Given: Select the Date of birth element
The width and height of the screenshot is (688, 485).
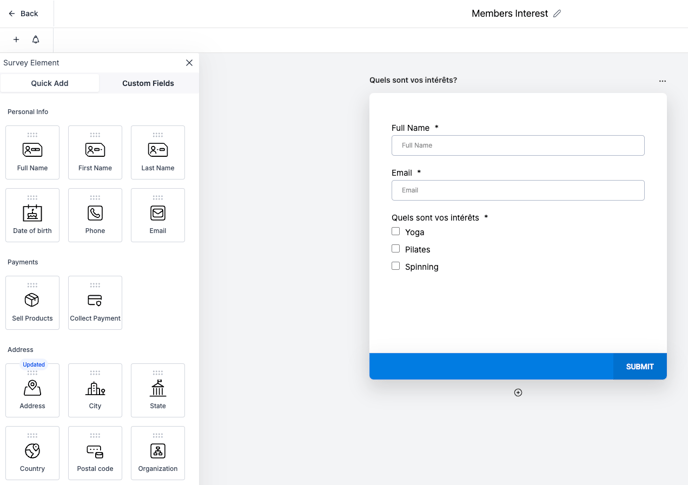Looking at the screenshot, I should [x=32, y=215].
